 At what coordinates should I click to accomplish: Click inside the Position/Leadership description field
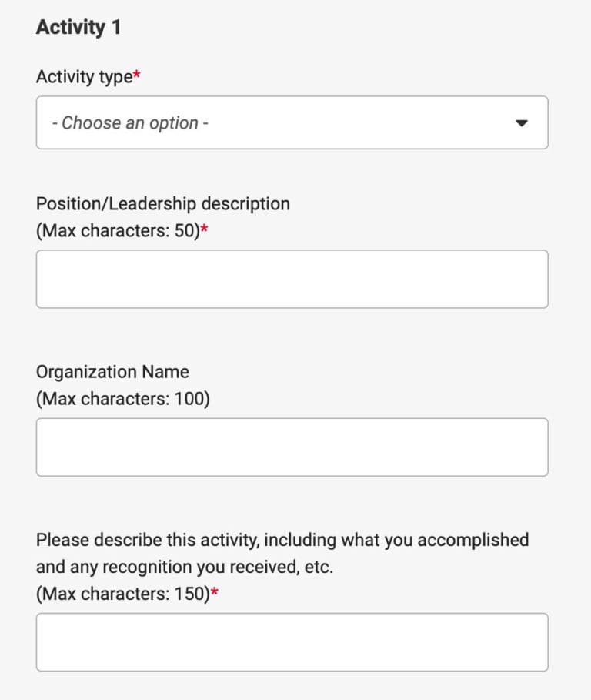tap(292, 279)
